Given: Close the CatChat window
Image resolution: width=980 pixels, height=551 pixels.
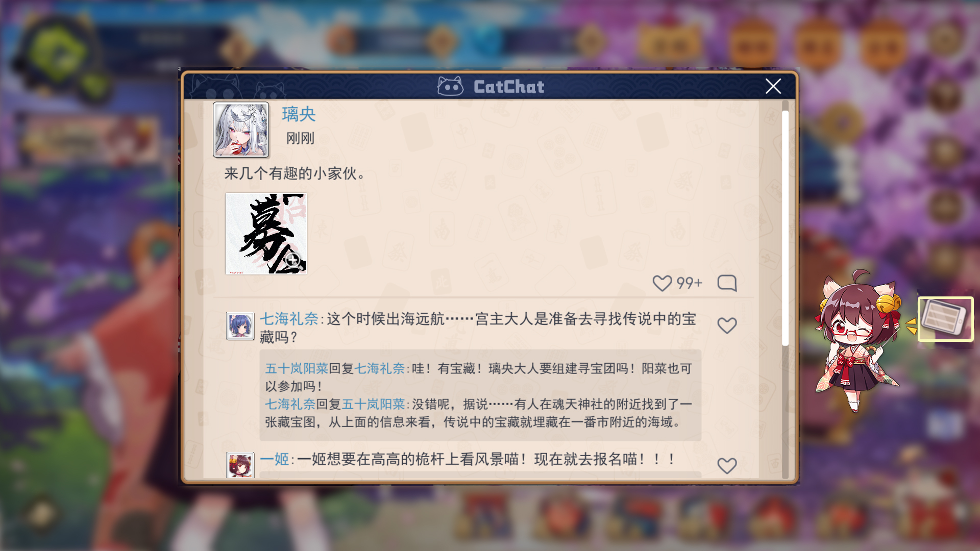Looking at the screenshot, I should 773,86.
